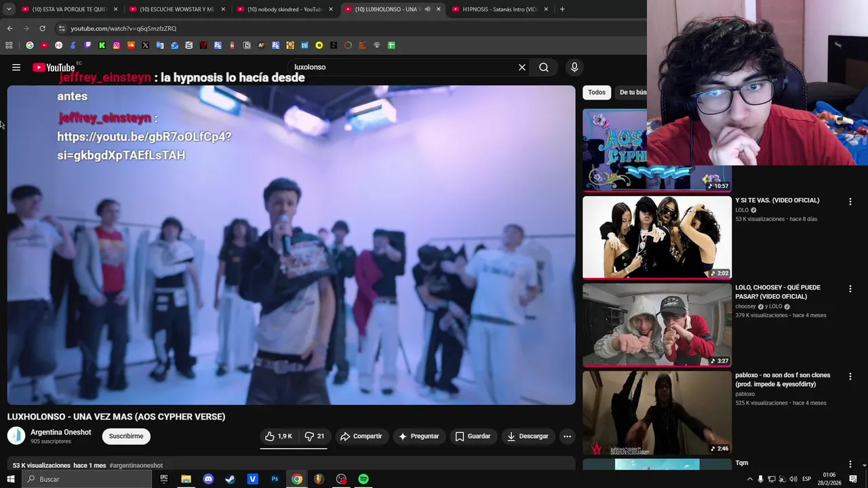Start voice search with microphone
The height and width of the screenshot is (488, 868).
click(x=574, y=67)
